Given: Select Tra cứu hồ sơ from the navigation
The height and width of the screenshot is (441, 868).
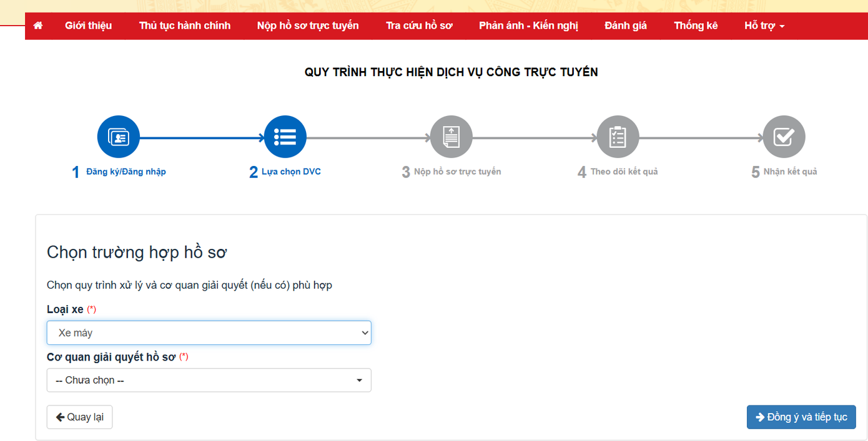Looking at the screenshot, I should point(419,26).
